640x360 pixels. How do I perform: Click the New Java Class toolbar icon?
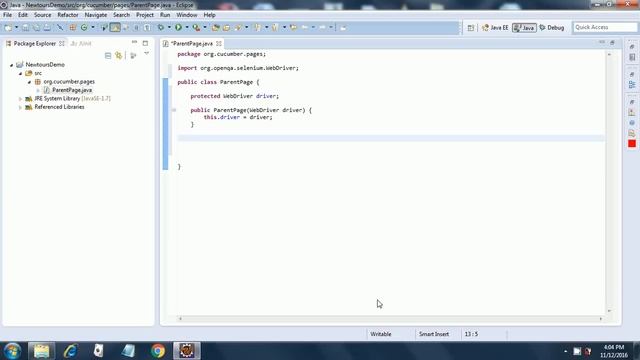pyautogui.click(x=84, y=27)
